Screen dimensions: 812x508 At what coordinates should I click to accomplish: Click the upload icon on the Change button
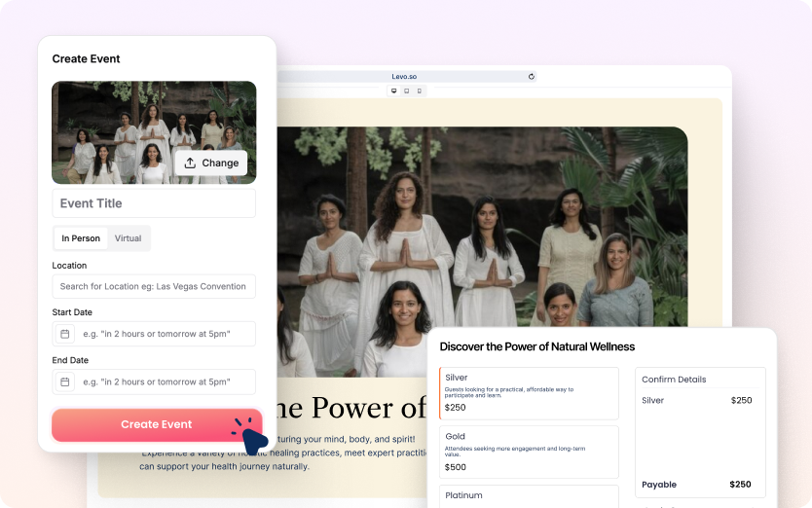coord(190,163)
